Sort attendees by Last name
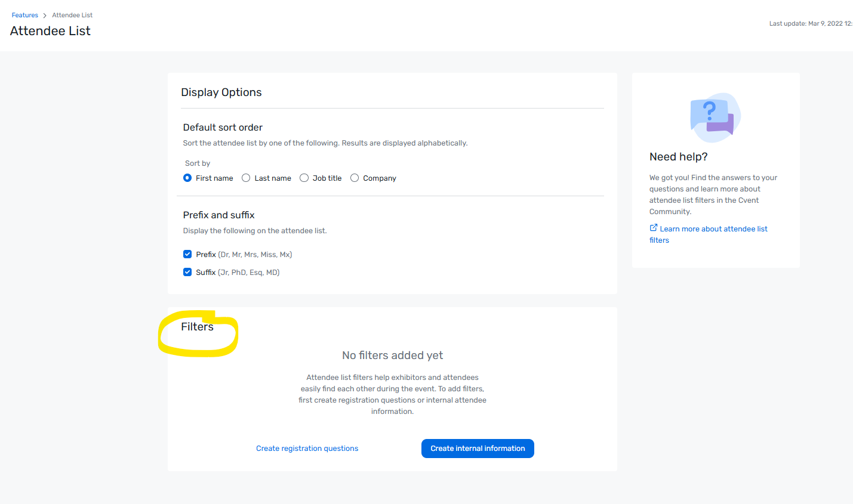The height and width of the screenshot is (504, 853). coord(246,178)
